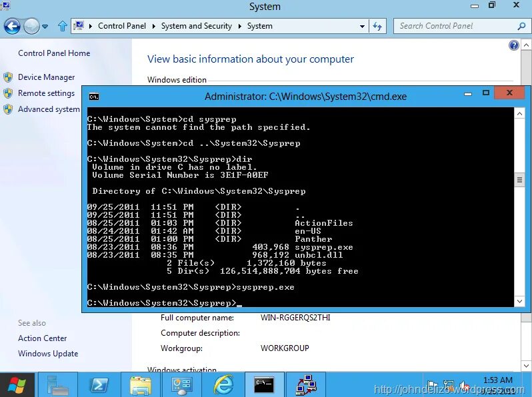The width and height of the screenshot is (532, 397).
Task: Click the computer name WIN-RGGERQS2THI
Action: (295, 318)
